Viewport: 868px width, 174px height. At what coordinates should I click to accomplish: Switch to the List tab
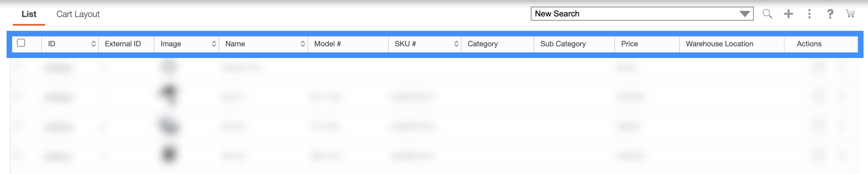(x=29, y=14)
